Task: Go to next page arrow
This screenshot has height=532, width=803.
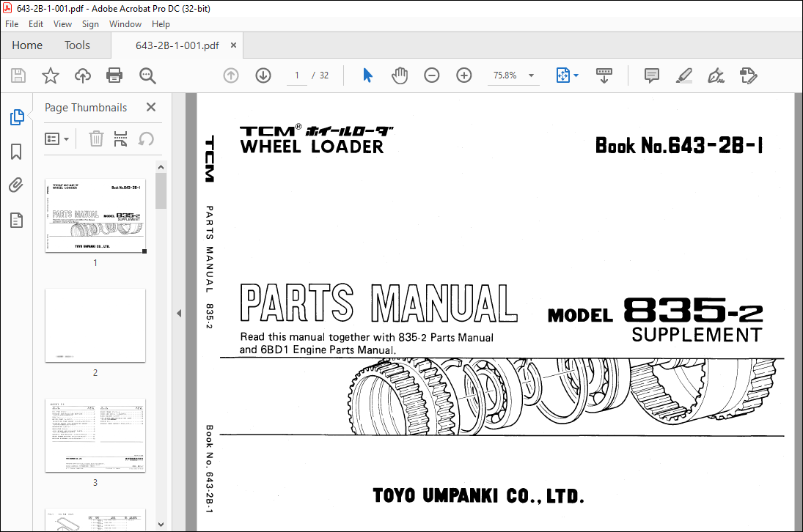Action: pos(263,75)
